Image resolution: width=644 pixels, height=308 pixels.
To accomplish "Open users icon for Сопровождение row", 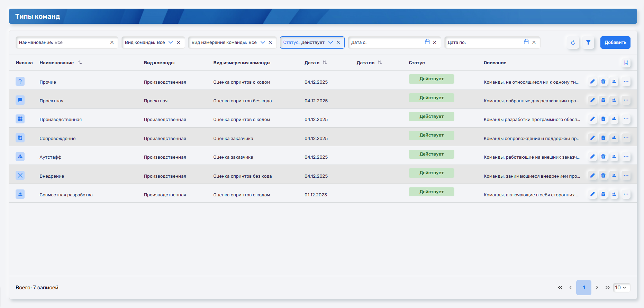I will [614, 138].
